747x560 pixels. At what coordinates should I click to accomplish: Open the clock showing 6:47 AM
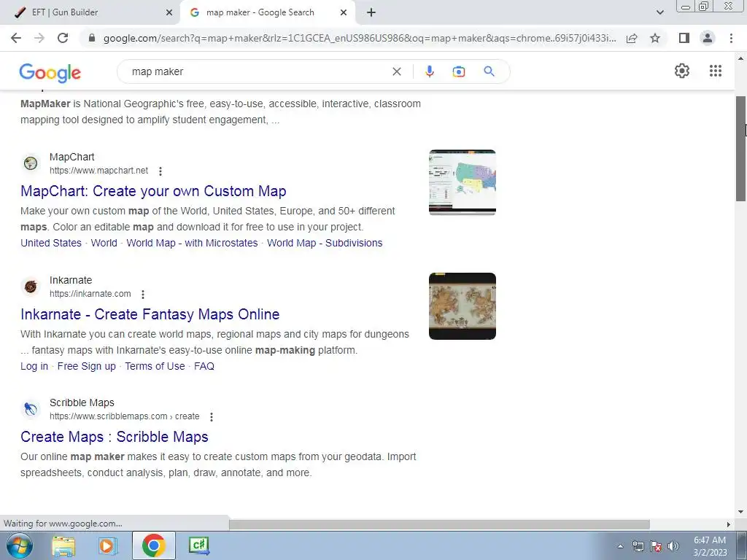710,546
